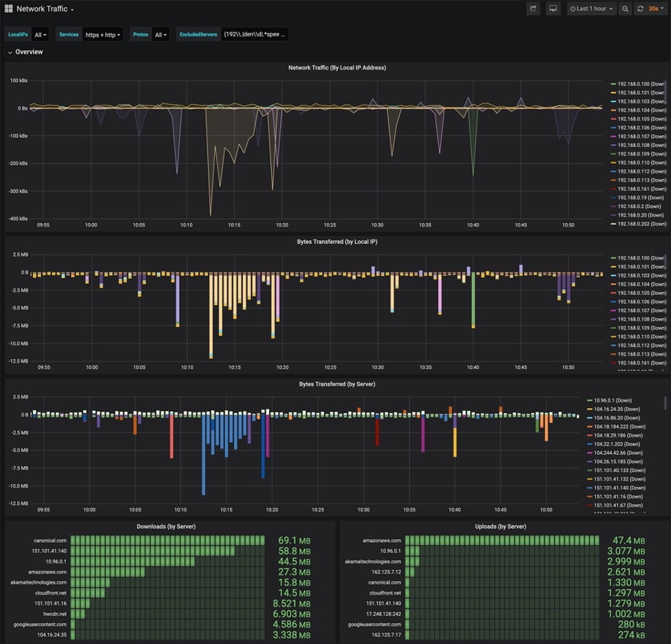Open the Last 1 hour time range picker
The height and width of the screenshot is (644, 671).
point(591,9)
